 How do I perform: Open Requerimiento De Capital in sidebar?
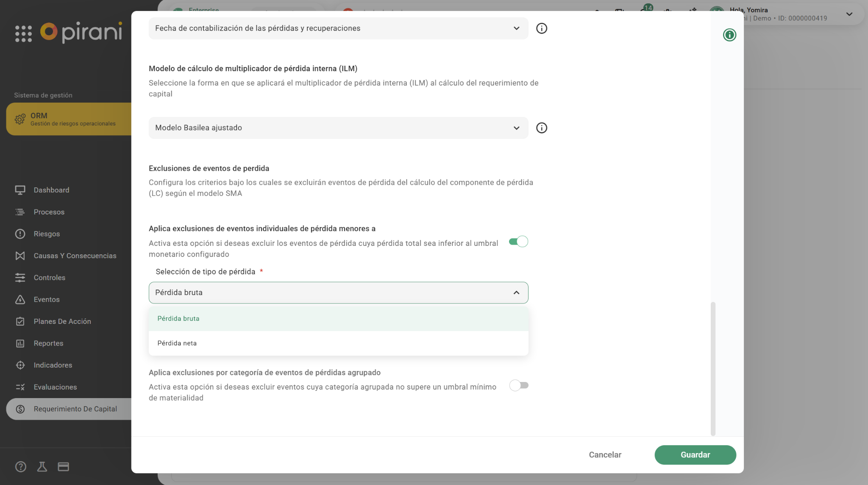click(x=75, y=409)
